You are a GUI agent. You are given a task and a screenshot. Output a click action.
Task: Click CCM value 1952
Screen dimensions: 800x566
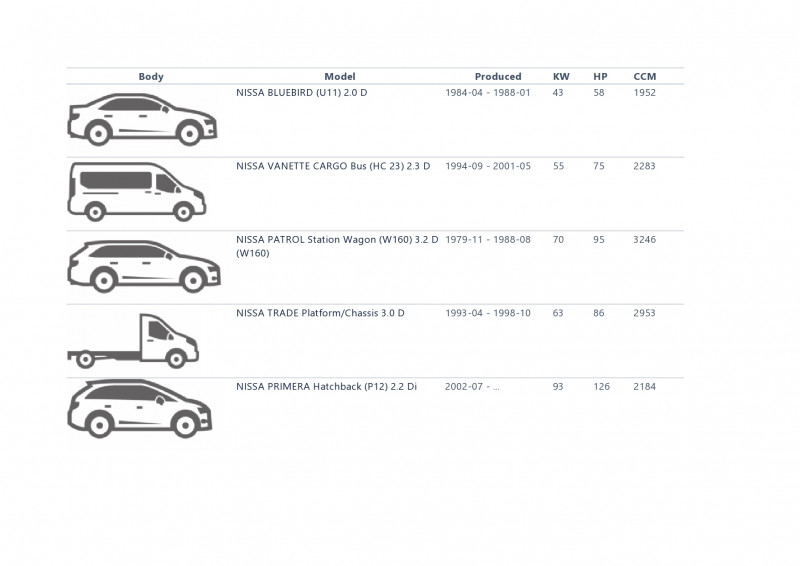(x=644, y=93)
